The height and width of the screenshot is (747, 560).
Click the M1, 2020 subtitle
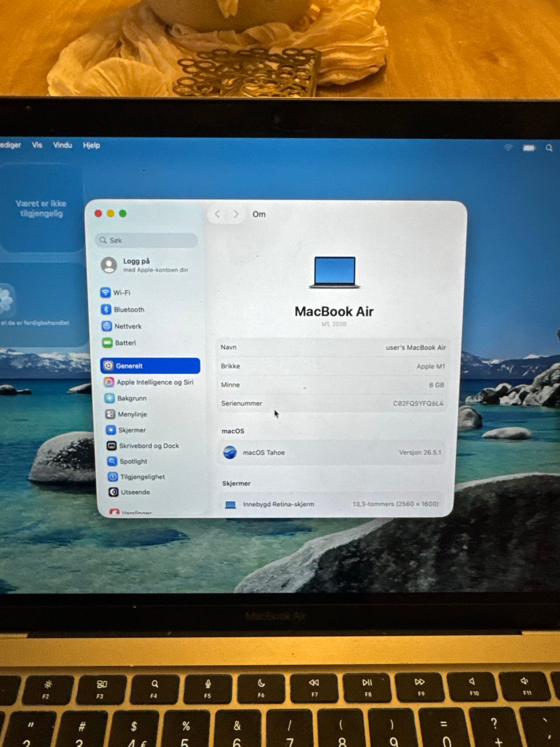point(334,324)
